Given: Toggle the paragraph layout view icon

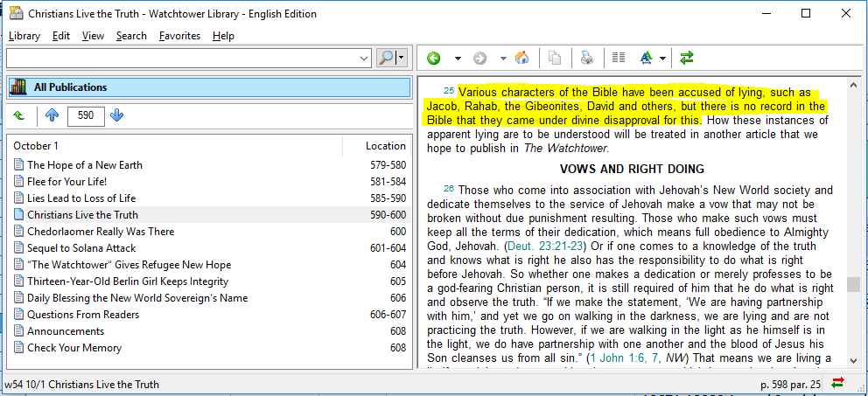Looking at the screenshot, I should tap(619, 59).
